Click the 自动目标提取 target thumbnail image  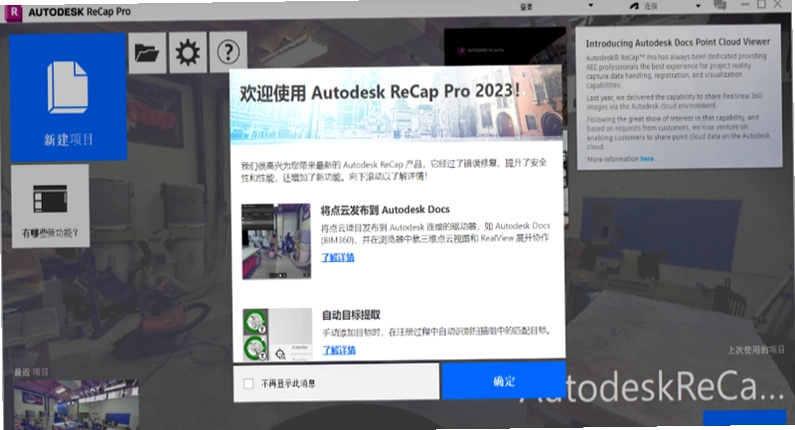pos(277,335)
